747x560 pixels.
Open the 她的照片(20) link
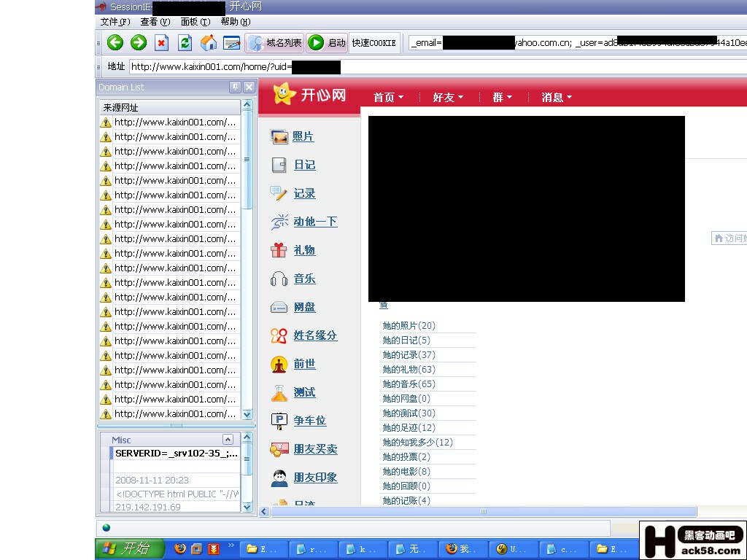click(409, 326)
